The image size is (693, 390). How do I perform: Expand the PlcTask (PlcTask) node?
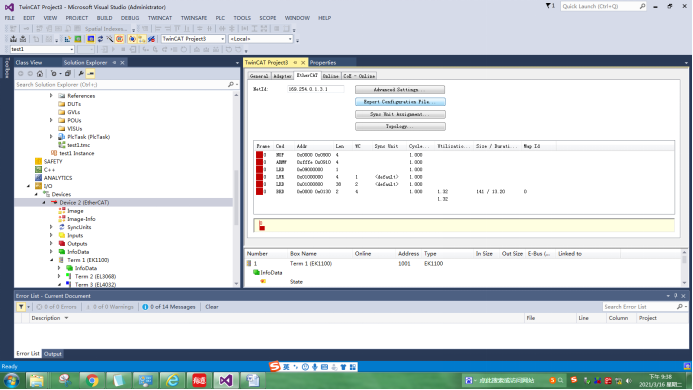[x=51, y=137]
